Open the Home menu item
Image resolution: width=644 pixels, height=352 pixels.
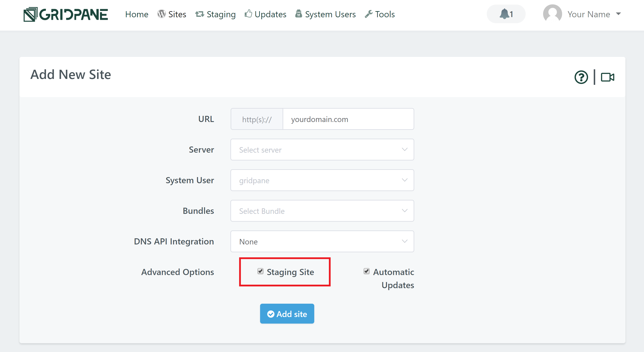[137, 14]
